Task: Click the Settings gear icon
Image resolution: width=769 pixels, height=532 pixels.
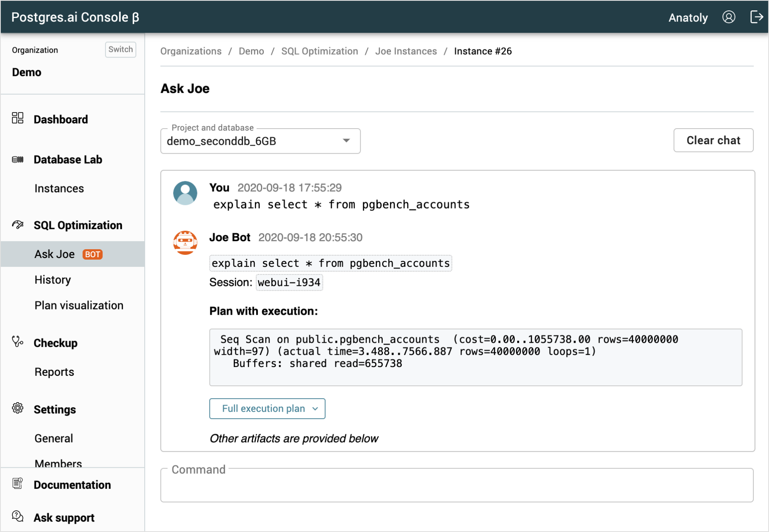Action: 18,408
